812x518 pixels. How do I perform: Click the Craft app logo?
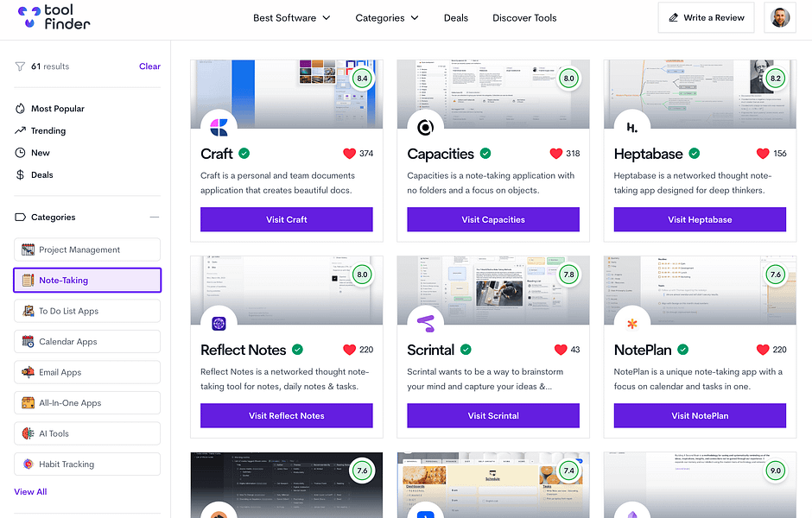click(219, 127)
